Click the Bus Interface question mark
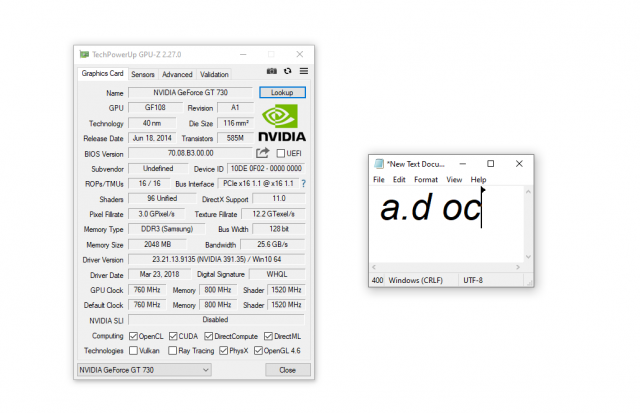640x413 pixels. pyautogui.click(x=303, y=184)
